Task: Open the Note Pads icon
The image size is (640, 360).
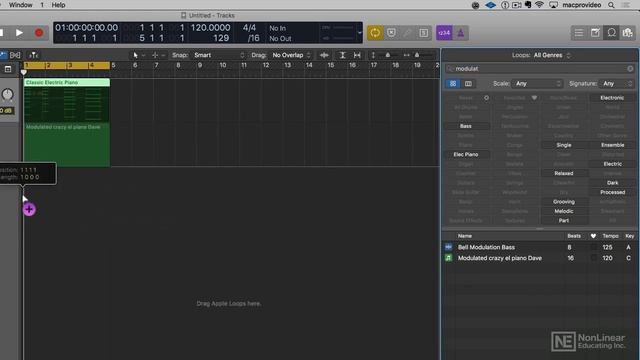Action: (595, 33)
